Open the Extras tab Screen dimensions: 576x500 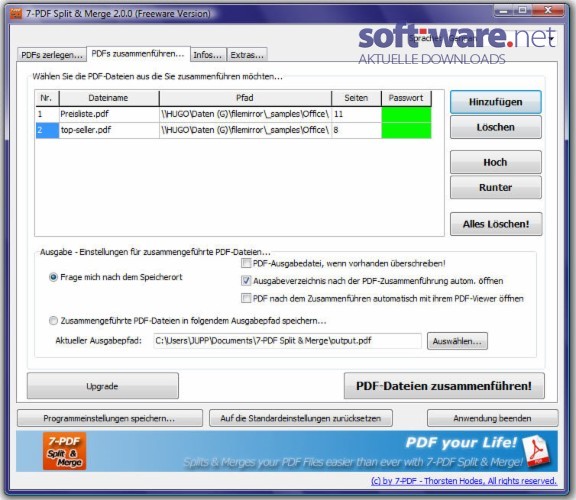[247, 55]
